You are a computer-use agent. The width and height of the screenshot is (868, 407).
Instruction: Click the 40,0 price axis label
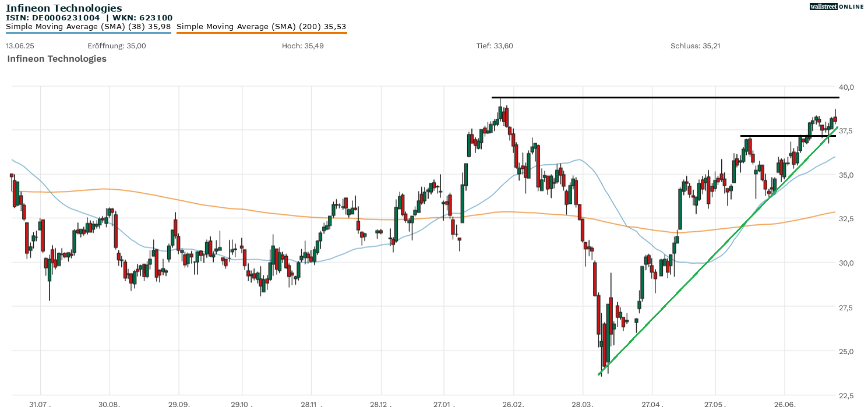pos(847,87)
